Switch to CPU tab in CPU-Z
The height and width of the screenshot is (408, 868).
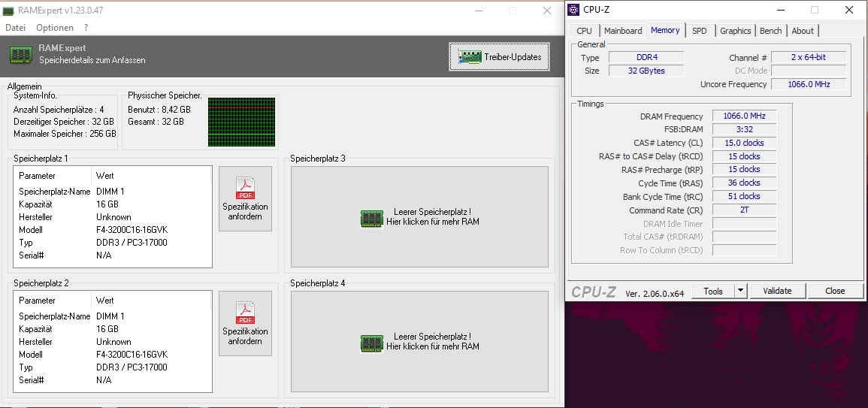click(584, 31)
